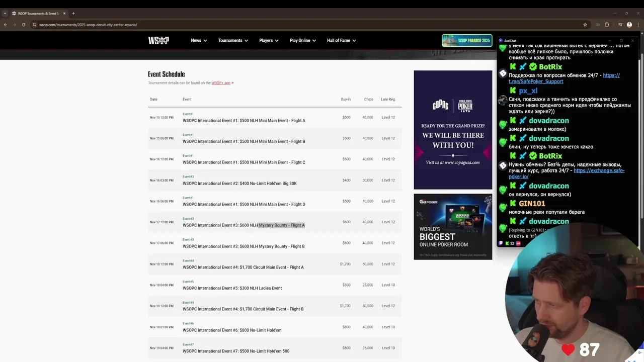Click the Chips column header
Viewport: 644px width, 362px height.
click(369, 99)
